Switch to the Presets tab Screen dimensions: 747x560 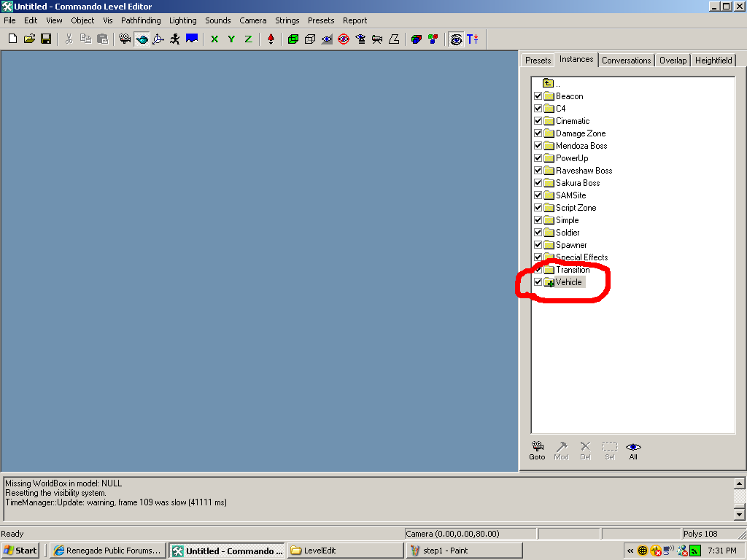tap(538, 60)
